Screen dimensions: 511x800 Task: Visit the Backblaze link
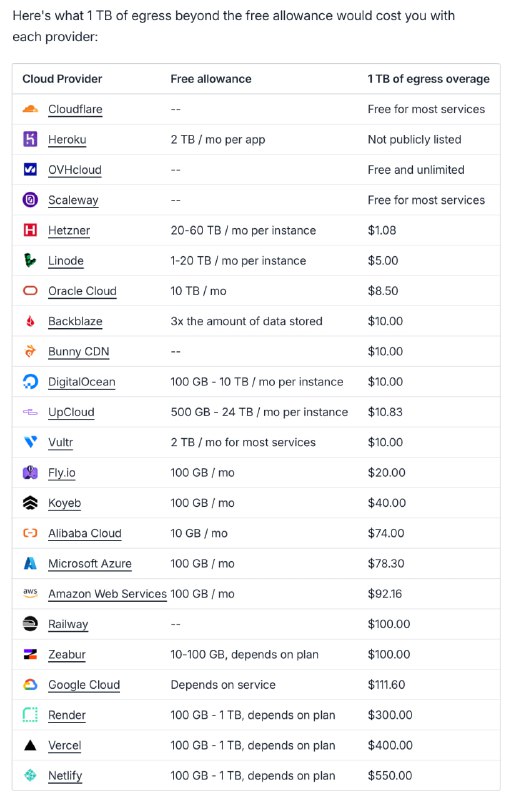[75, 321]
